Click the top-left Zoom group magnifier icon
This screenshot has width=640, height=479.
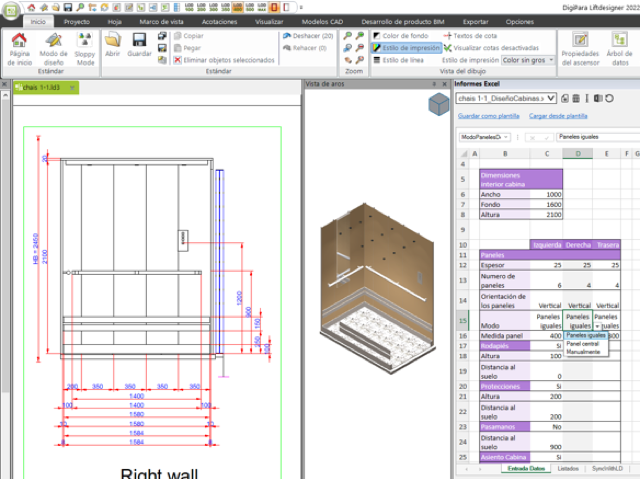tap(348, 36)
